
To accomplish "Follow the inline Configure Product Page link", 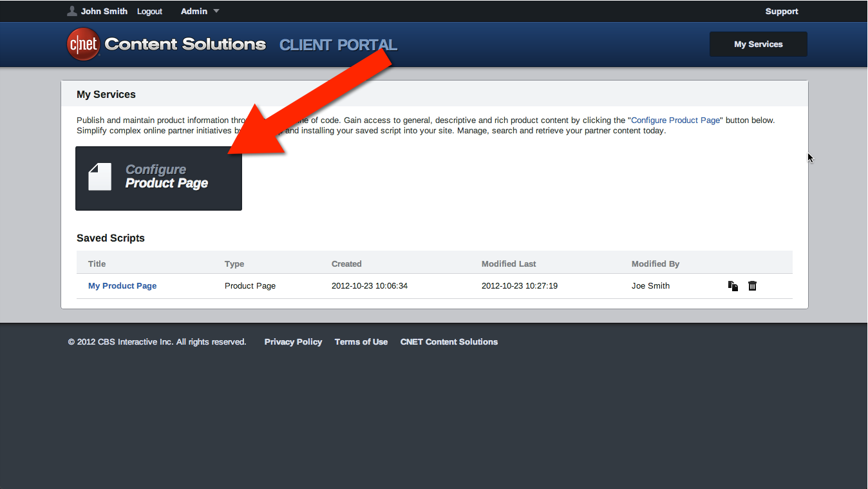I will (x=675, y=120).
